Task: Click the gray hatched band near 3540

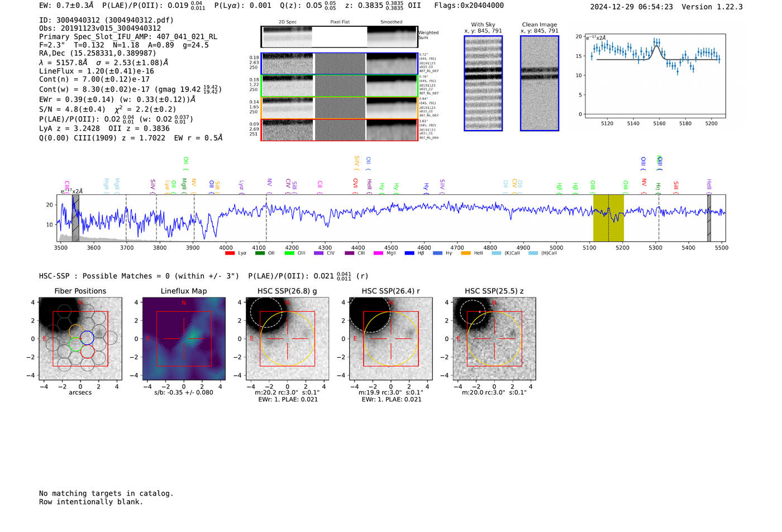Action: coord(75,218)
